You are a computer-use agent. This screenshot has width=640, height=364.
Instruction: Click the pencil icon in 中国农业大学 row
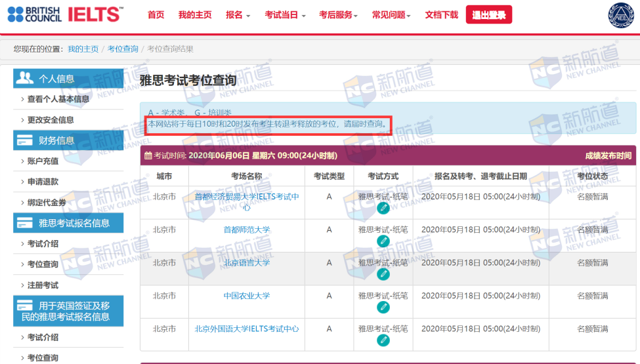pos(383,307)
